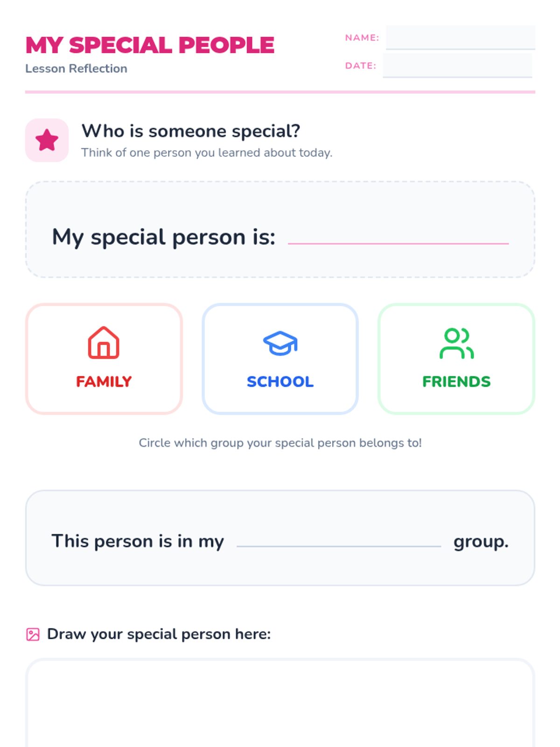This screenshot has width=560, height=747.
Task: Click the 'My special person is' blank line
Action: coord(398,237)
